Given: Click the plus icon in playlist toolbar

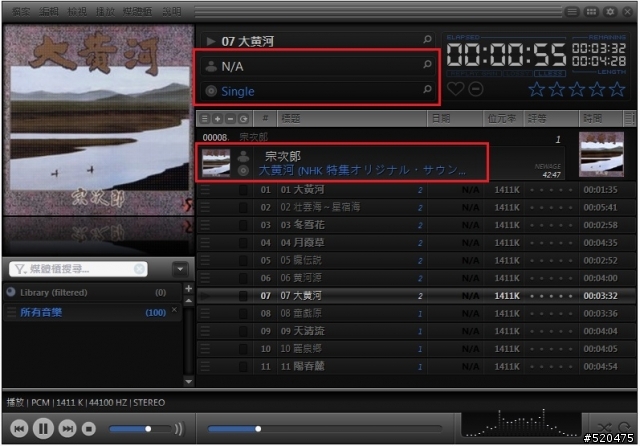Looking at the screenshot, I should 218,119.
